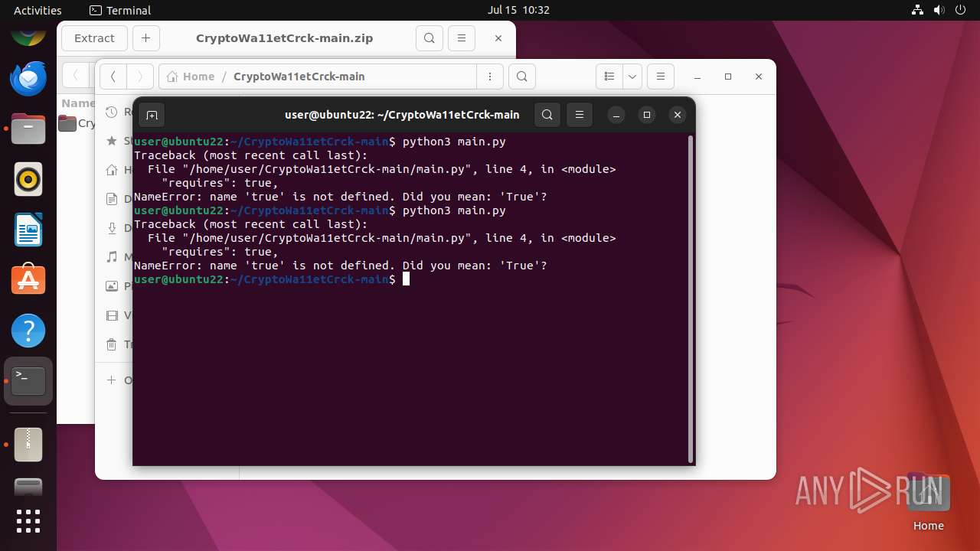Go back in archive manager

point(75,76)
